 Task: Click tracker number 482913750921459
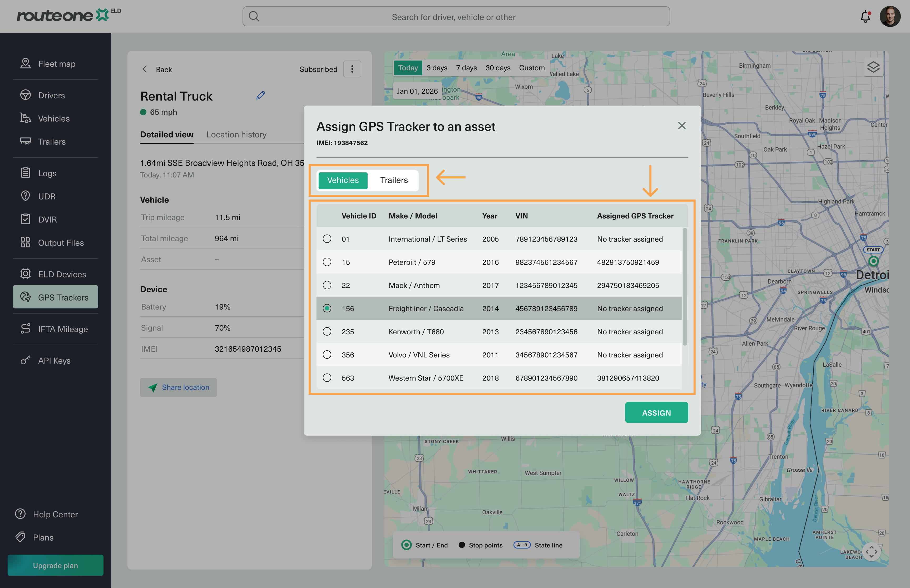628,262
